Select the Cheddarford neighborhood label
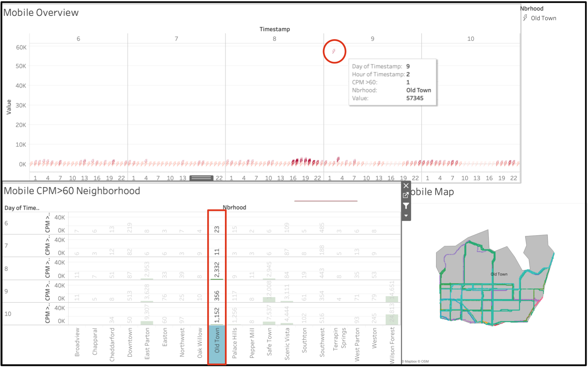This screenshot has height=367, width=588. coord(112,344)
